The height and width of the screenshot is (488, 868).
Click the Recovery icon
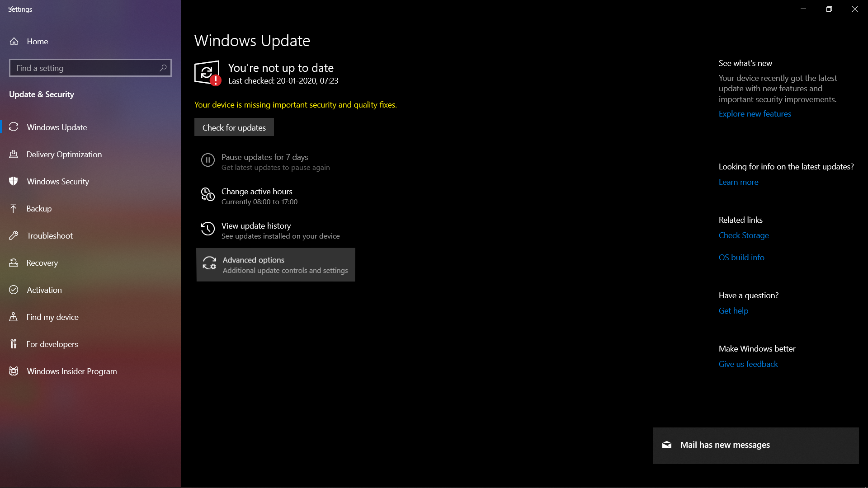14,263
